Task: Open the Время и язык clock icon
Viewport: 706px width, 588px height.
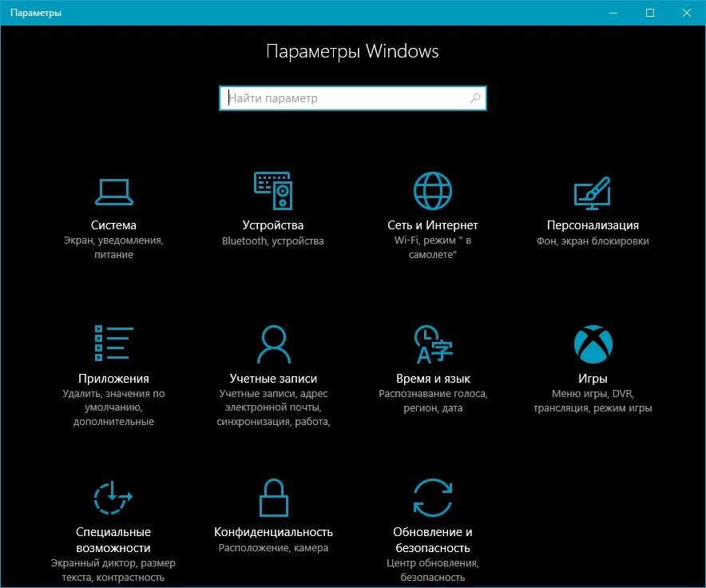Action: (x=433, y=344)
